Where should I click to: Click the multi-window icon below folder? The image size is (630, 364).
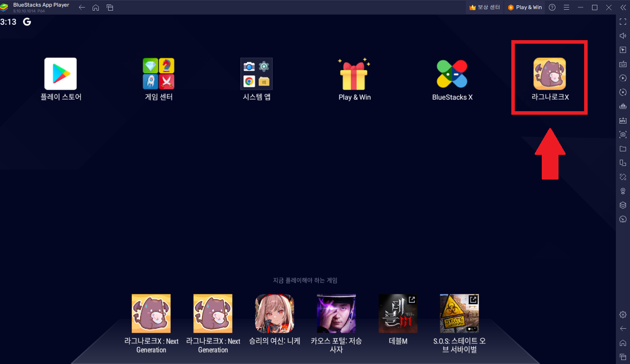tap(623, 162)
